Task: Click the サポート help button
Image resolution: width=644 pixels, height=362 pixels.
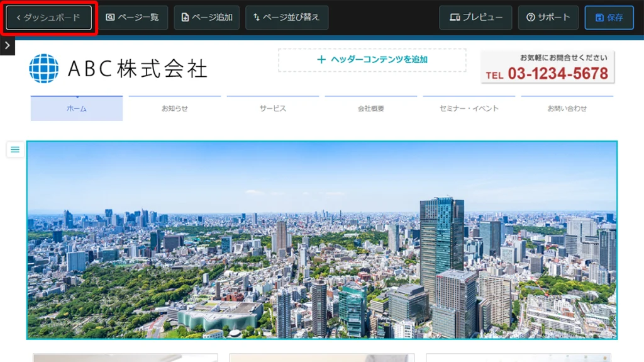Action: coord(548,18)
